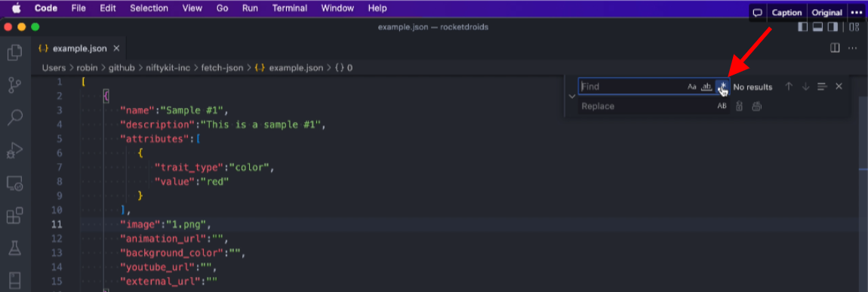Image resolution: width=868 pixels, height=292 pixels.
Task: Click the "image":"1.png" line
Action: pos(166,224)
